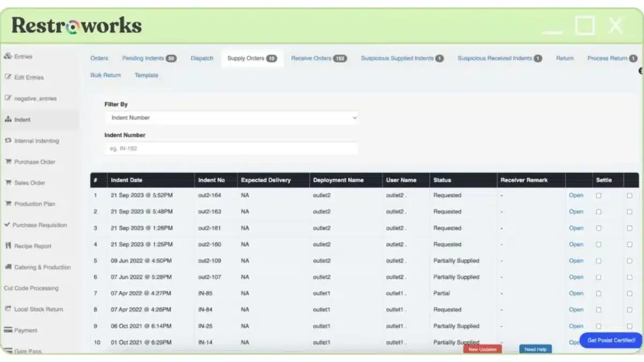This screenshot has height=362, width=644.
Task: Check the Settle box for IN-85 row
Action: [x=598, y=293]
